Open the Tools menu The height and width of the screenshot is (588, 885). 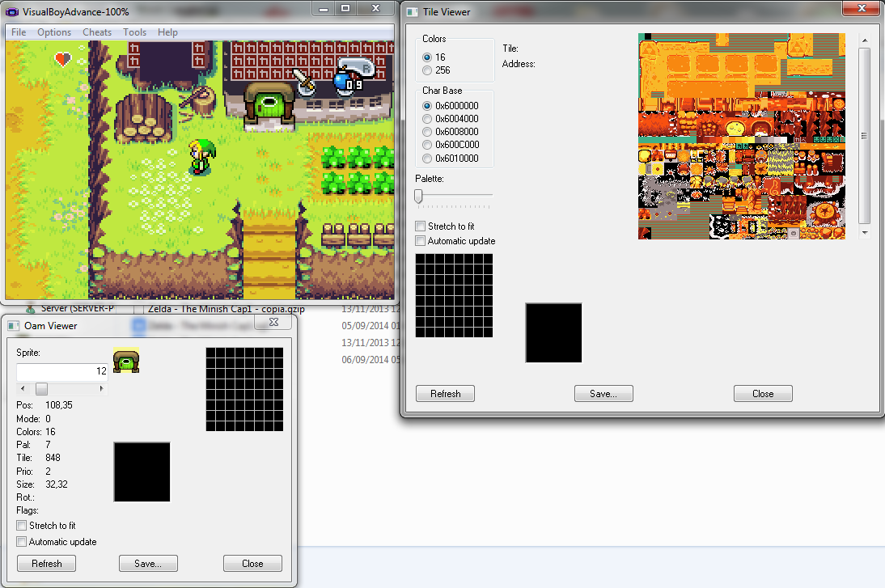[x=135, y=32]
